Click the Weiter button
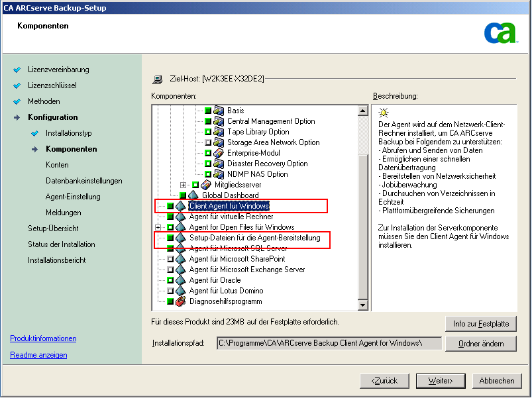This screenshot has height=400, width=532. point(441,381)
